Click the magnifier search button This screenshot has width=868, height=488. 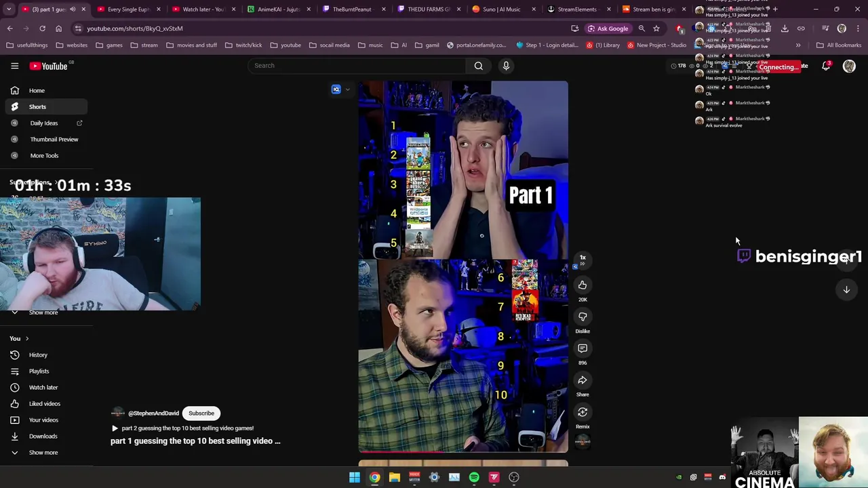(x=479, y=66)
